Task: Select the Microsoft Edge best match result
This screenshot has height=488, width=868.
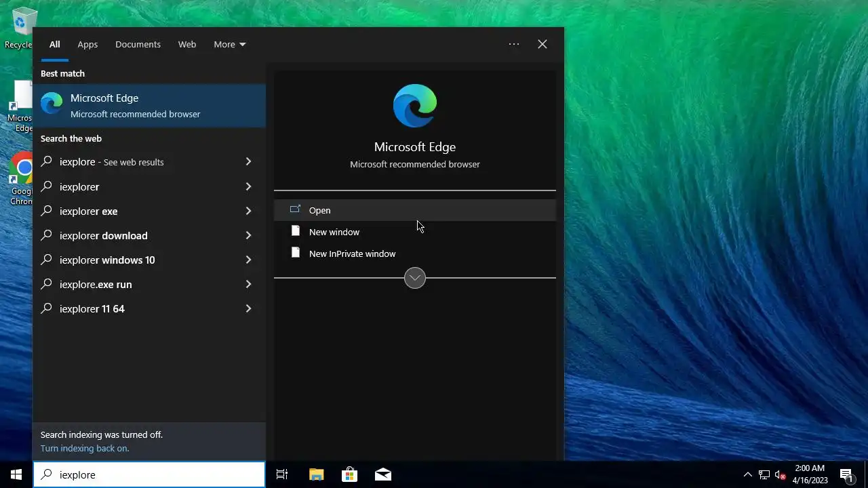Action: (149, 105)
